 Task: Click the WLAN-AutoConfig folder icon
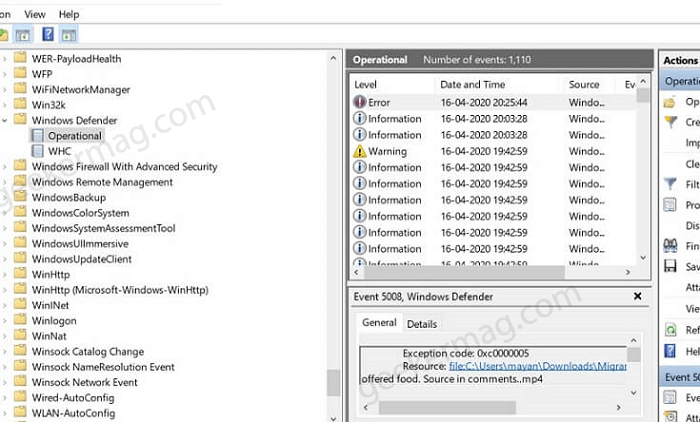tap(20, 412)
